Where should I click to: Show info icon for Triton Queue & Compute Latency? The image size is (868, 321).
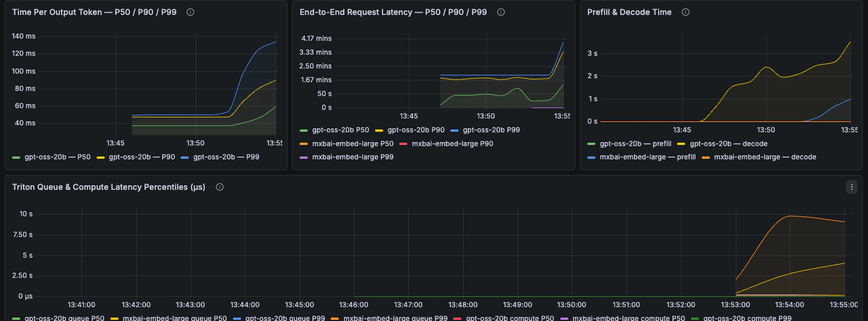(220, 187)
